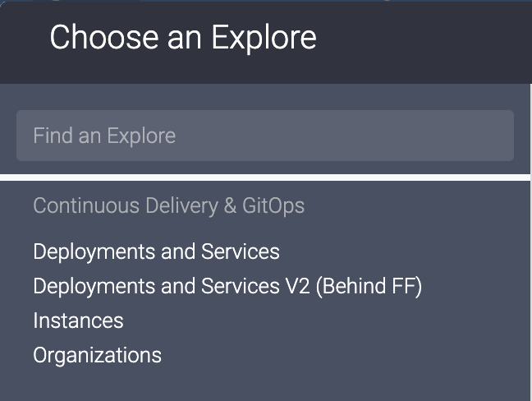
Task: Pick Organizations from the explore list
Action: point(97,355)
